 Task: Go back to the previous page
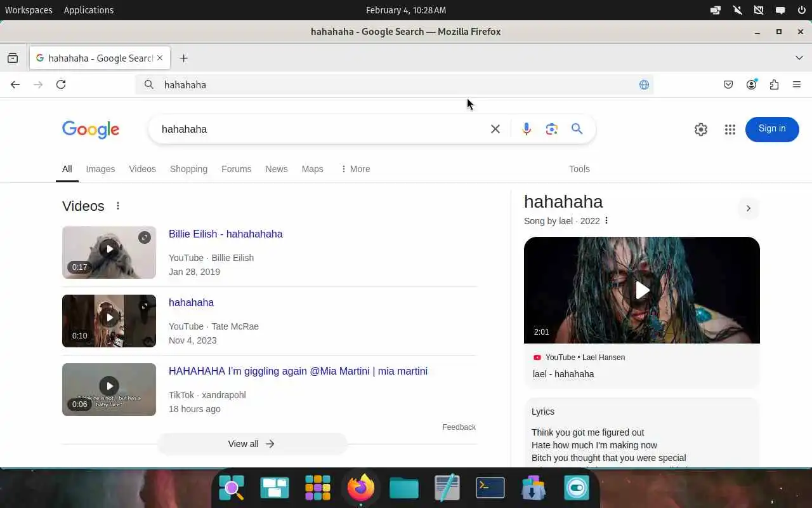15,84
